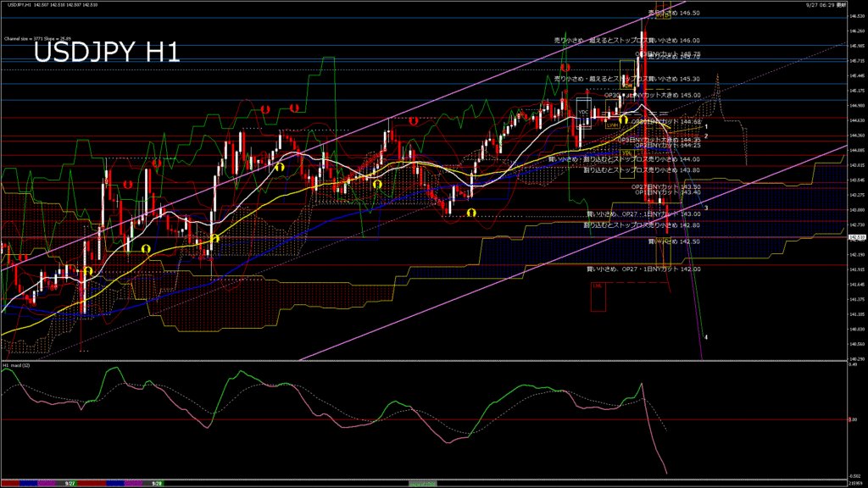Image resolution: width=868 pixels, height=488 pixels.
Task: Click the 9/27 06:29 更新 timestamp
Action: point(827,5)
